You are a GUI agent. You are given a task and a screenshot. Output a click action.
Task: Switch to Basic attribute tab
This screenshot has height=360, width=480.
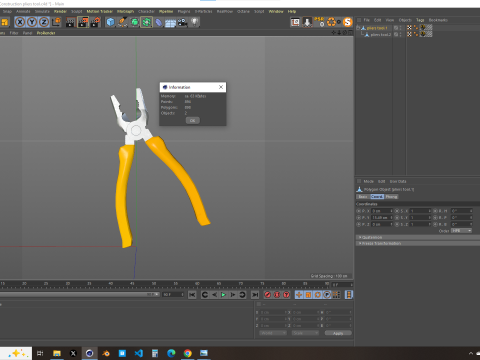point(363,197)
